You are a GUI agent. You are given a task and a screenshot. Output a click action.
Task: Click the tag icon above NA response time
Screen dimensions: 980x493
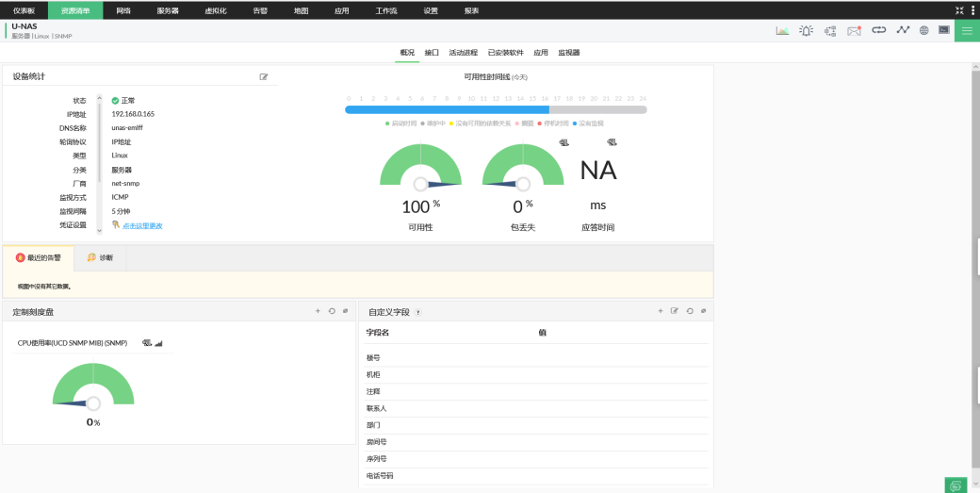point(612,142)
